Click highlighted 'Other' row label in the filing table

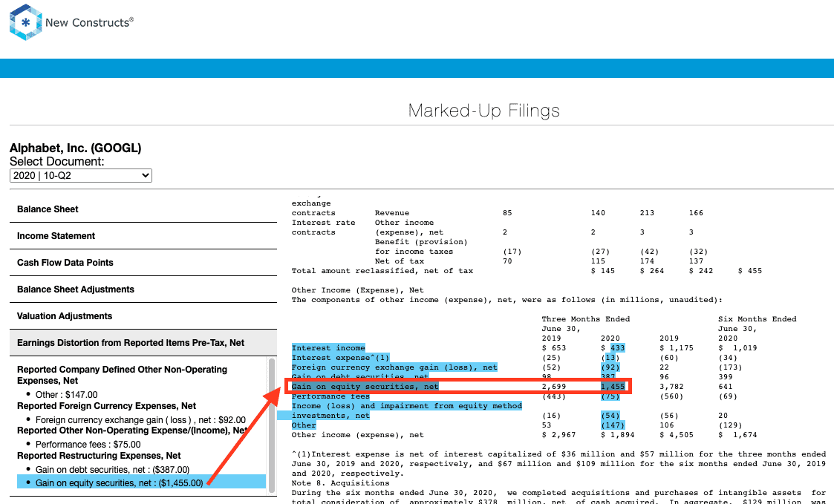click(x=304, y=425)
